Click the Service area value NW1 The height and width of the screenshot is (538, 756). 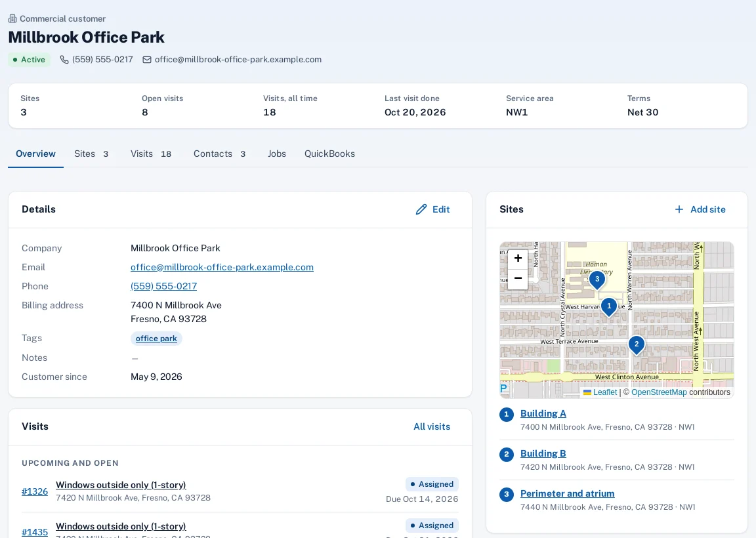[x=517, y=112]
